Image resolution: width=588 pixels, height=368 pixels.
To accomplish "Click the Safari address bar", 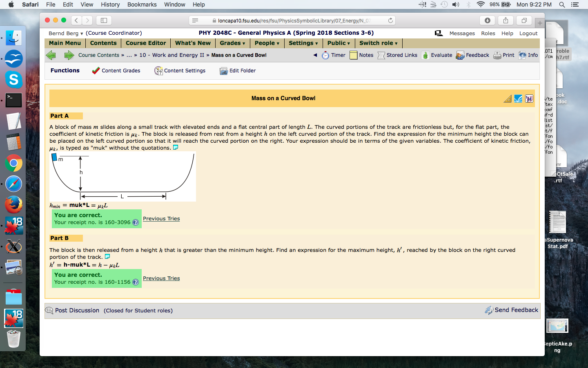I will pyautogui.click(x=292, y=20).
